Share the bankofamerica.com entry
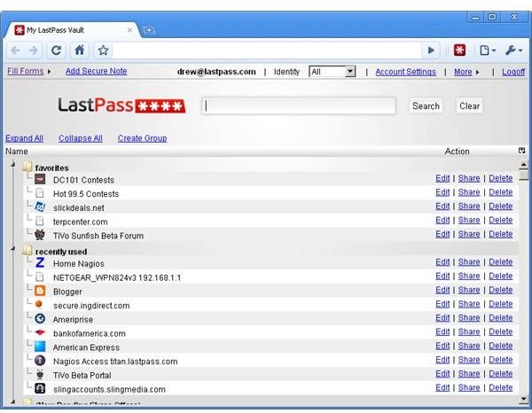532x413 pixels. (x=469, y=331)
